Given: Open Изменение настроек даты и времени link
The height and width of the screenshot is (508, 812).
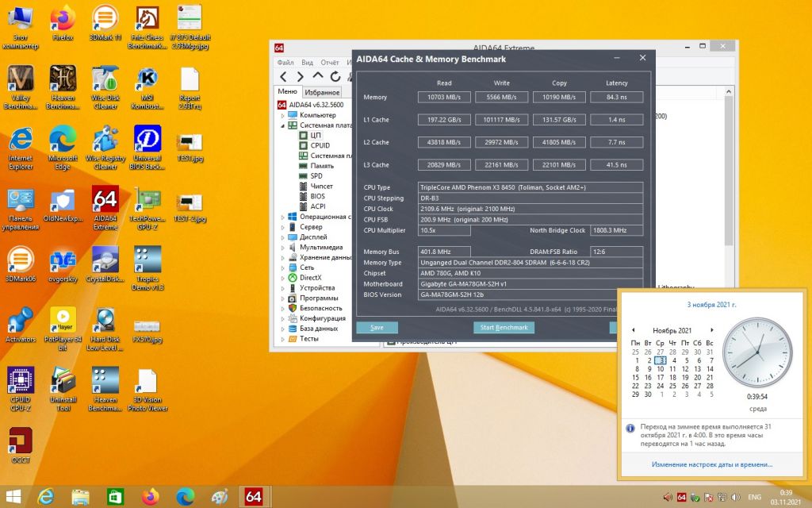Looking at the screenshot, I should point(711,465).
